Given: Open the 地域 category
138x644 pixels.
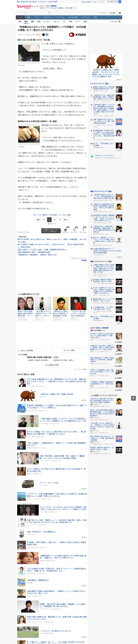Looking at the screenshot, I should pos(85,21).
